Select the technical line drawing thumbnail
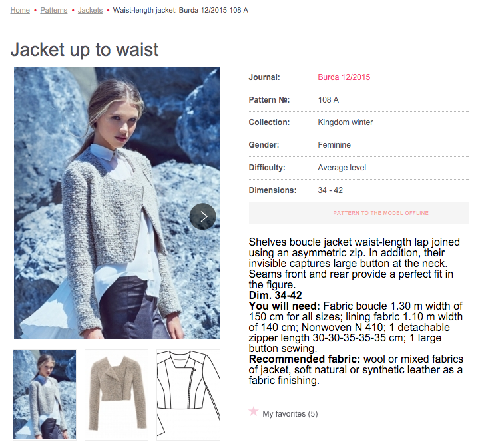 point(188,395)
